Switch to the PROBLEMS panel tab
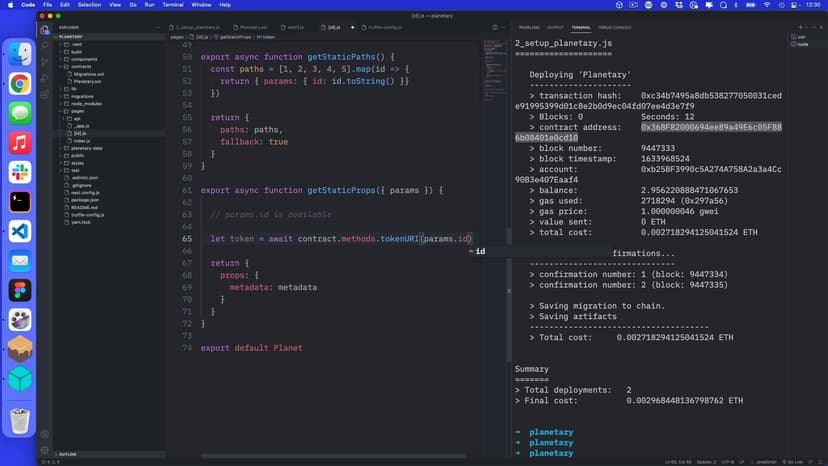 tap(528, 27)
